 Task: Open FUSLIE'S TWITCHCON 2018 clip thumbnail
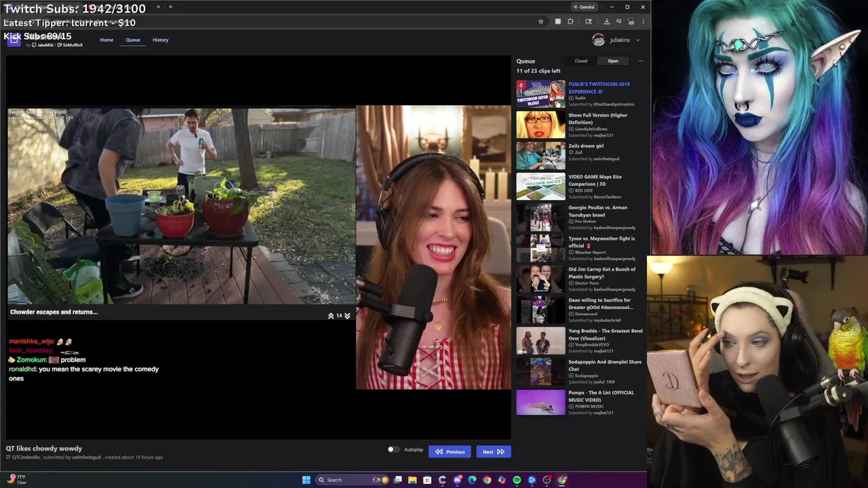(540, 94)
